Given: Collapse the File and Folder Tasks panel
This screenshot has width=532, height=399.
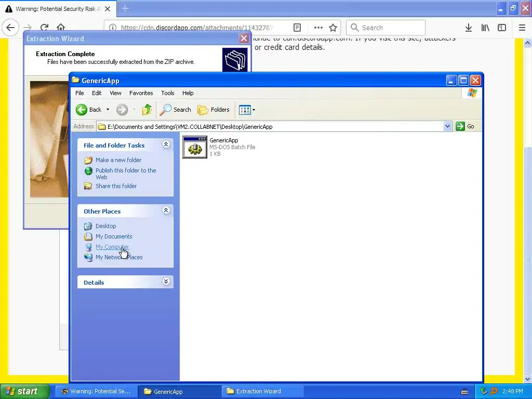Looking at the screenshot, I should coord(166,144).
